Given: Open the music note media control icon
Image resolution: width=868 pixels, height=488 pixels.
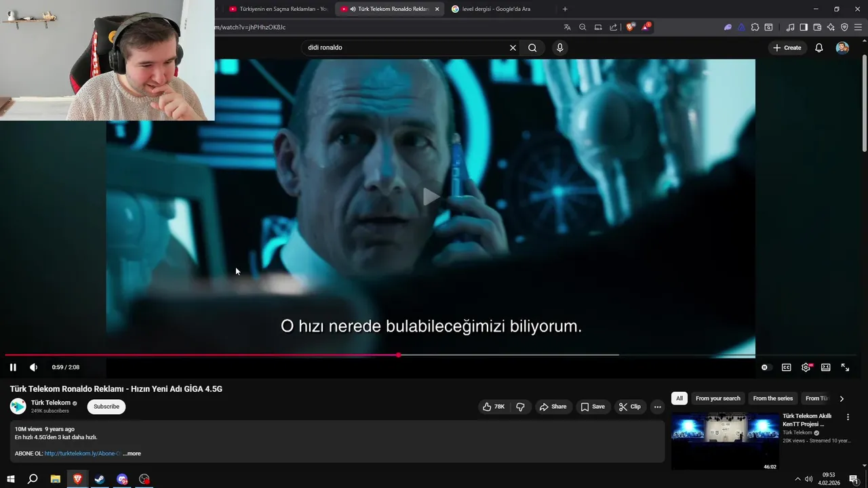Looking at the screenshot, I should click(790, 27).
